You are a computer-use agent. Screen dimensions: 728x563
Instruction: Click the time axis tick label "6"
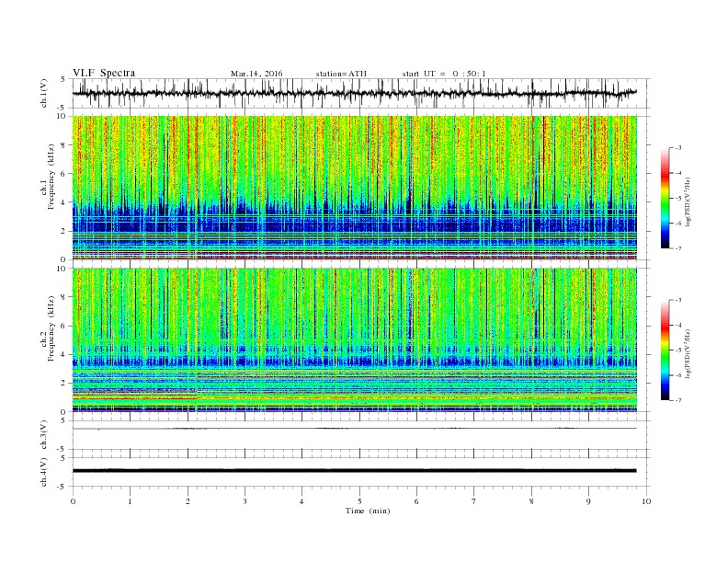[x=416, y=501]
